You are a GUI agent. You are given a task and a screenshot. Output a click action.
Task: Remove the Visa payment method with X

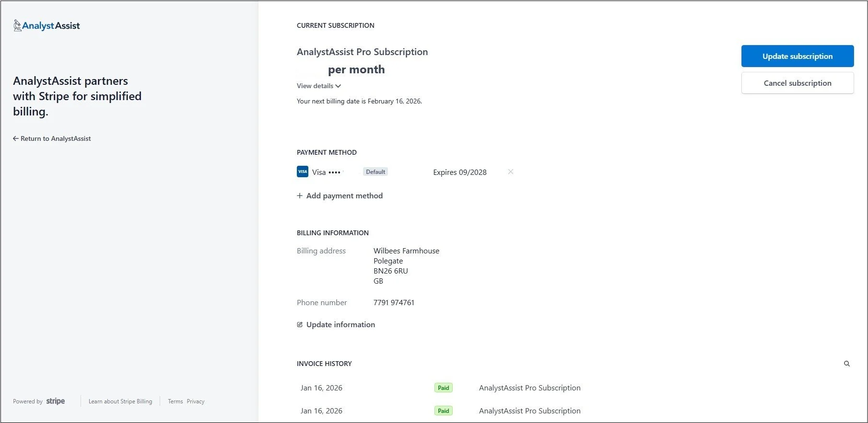click(x=511, y=171)
